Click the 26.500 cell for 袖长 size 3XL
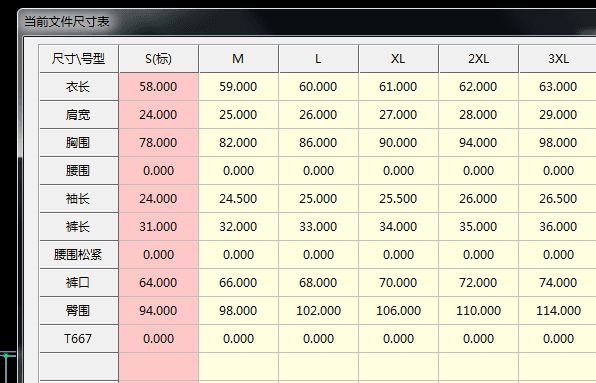This screenshot has width=596, height=383. (558, 199)
